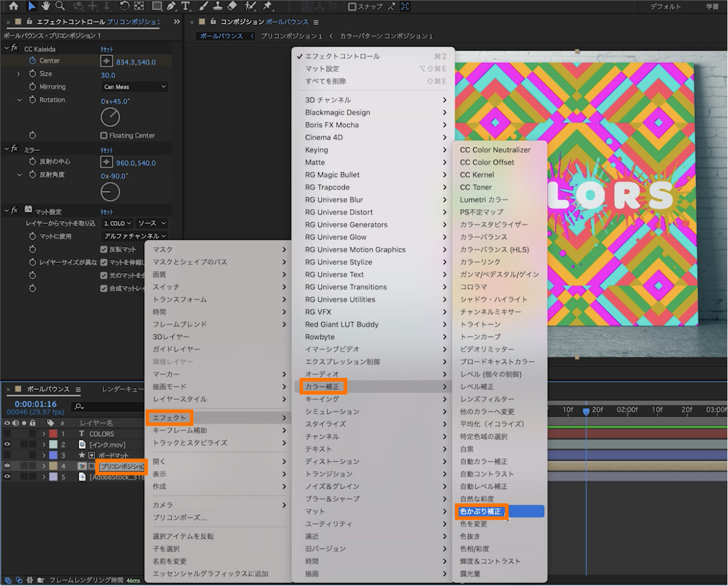Toggle the マットに使用 property stopwatch
The height and width of the screenshot is (586, 728).
33,236
